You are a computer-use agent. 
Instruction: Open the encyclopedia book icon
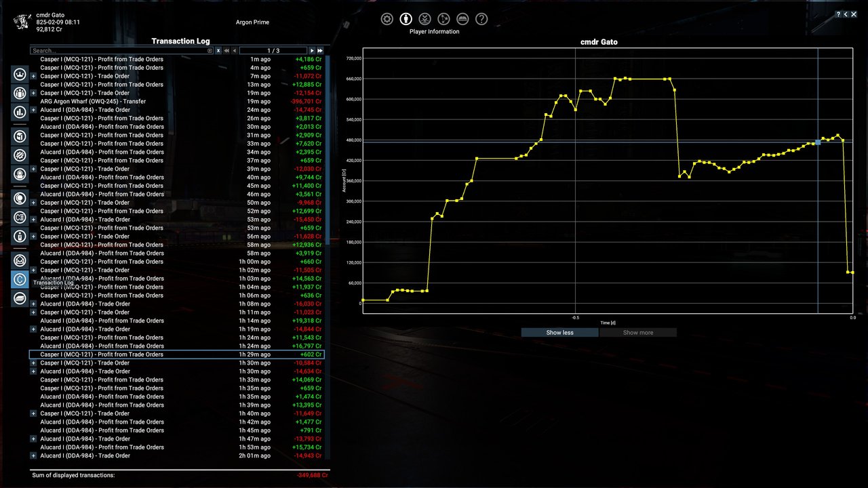coord(463,19)
